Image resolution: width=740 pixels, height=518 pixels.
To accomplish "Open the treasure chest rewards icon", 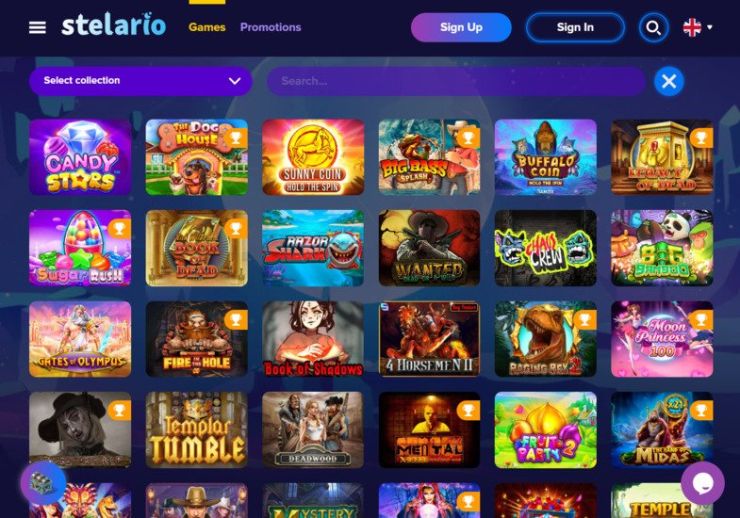I will coord(42,484).
